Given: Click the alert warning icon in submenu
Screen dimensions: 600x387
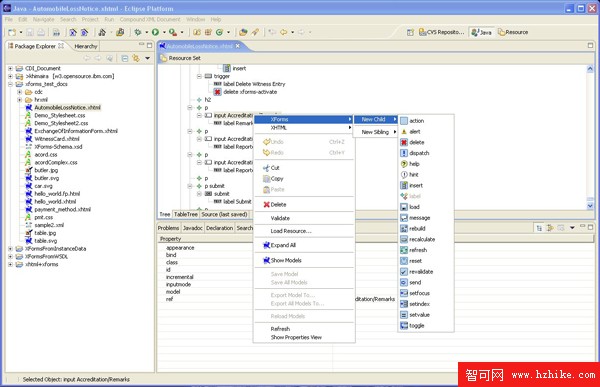Looking at the screenshot, I should (x=404, y=132).
